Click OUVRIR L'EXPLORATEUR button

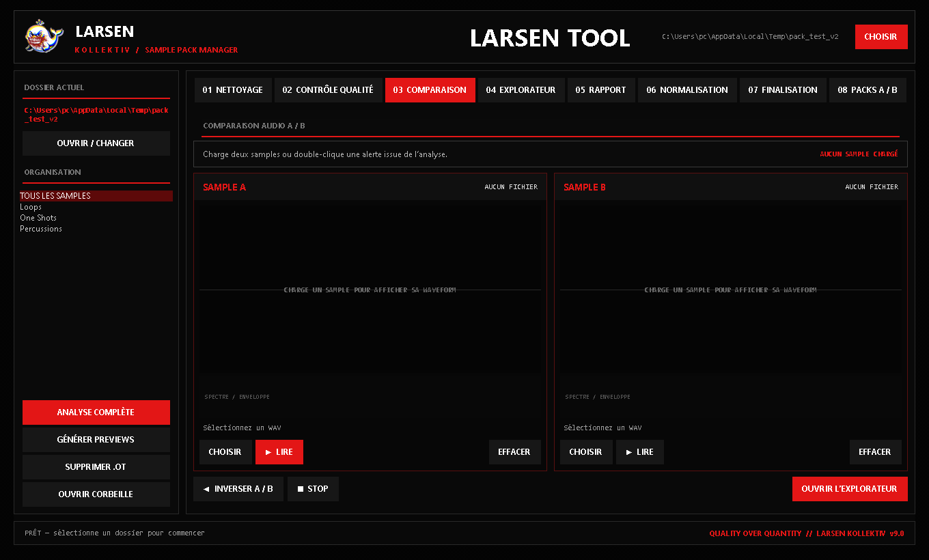pos(850,489)
